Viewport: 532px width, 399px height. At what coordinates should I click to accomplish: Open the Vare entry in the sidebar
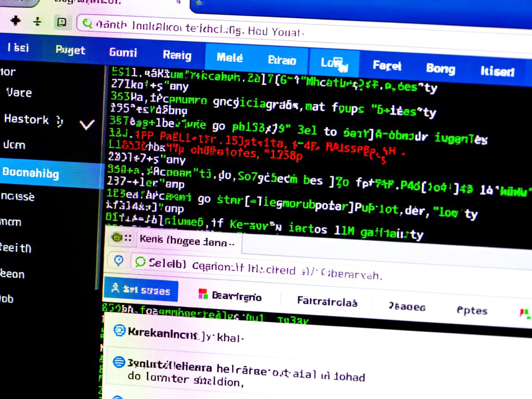pyautogui.click(x=19, y=92)
